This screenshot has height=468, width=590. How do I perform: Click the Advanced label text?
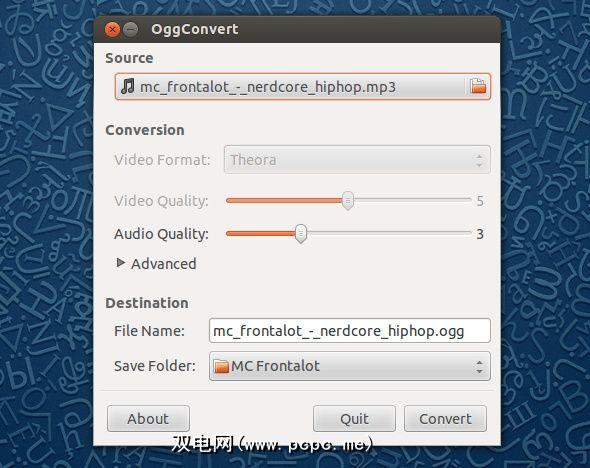point(164,264)
